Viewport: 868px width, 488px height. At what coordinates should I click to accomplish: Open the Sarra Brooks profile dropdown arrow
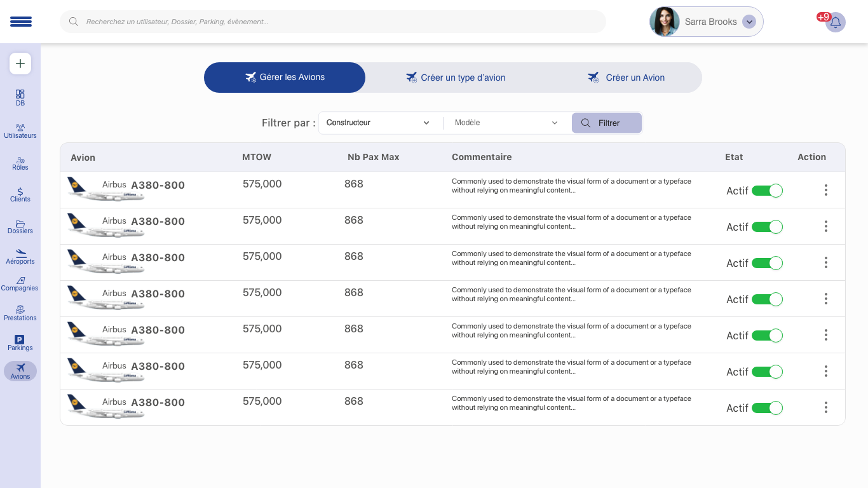[x=749, y=22]
